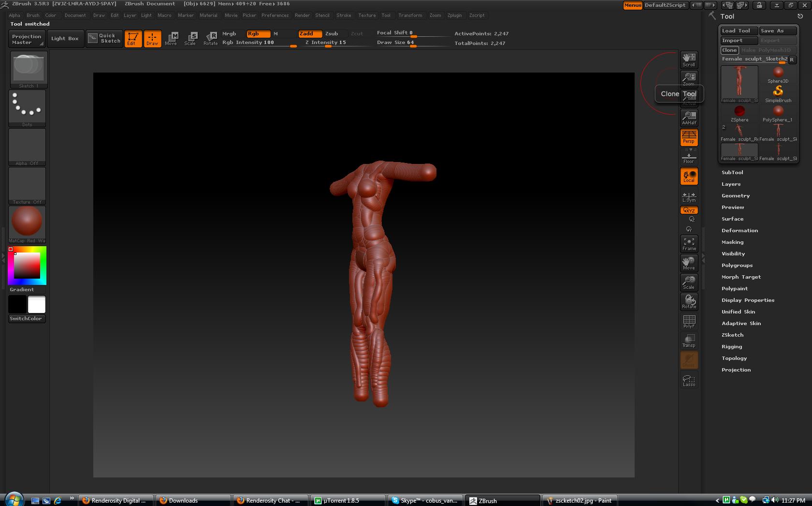Click the Clone button

[729, 50]
